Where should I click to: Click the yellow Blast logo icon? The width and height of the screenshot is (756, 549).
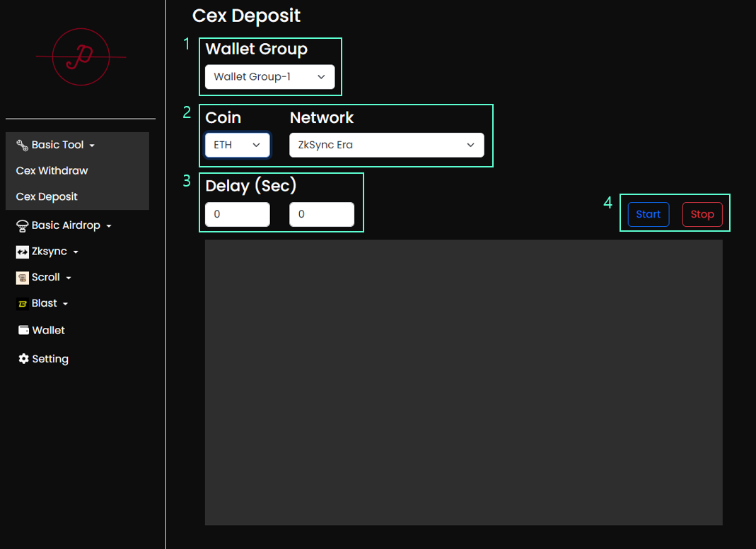[x=22, y=304]
